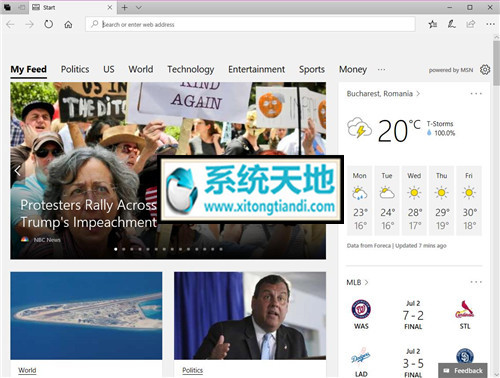Click the Washington Nationals WAS logo
500x378 pixels.
(x=361, y=309)
